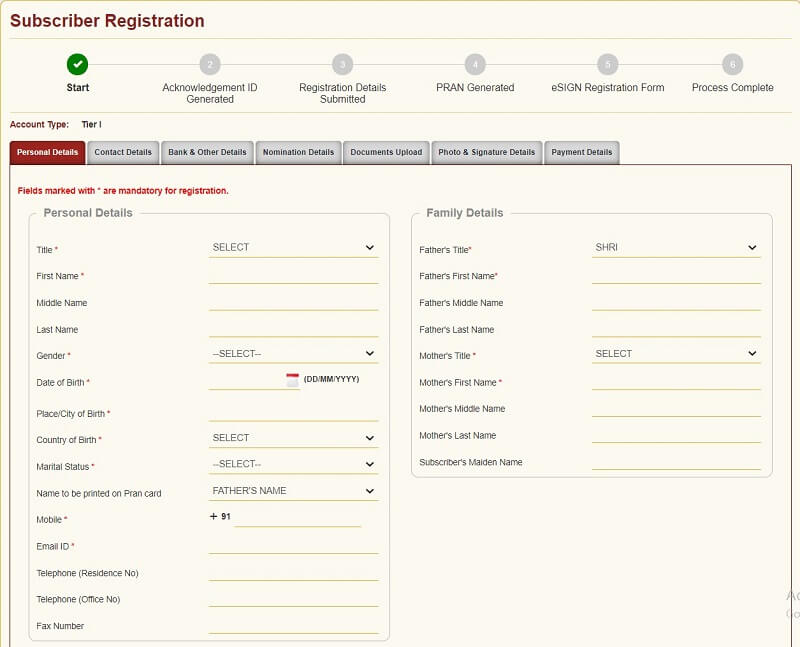
Task: Select Photo & Signature Details tab
Action: click(487, 152)
